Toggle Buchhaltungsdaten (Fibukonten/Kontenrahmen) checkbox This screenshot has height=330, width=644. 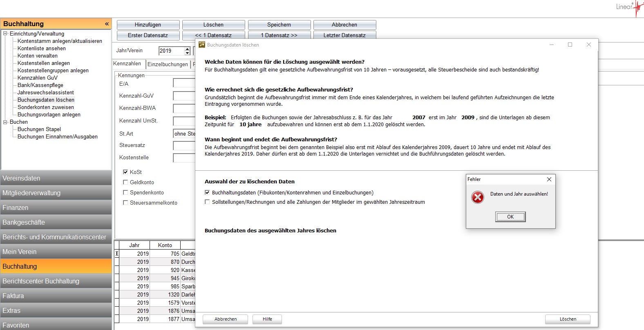pos(207,192)
